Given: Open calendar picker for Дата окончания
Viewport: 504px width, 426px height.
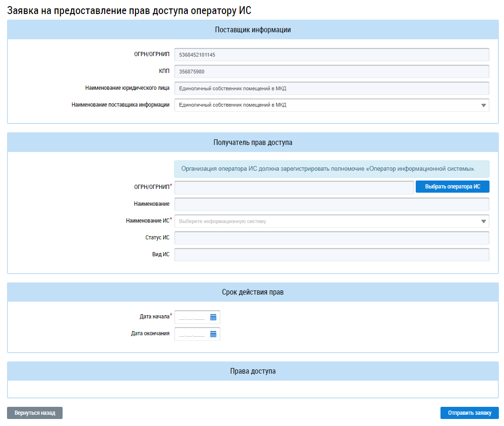Looking at the screenshot, I should pyautogui.click(x=213, y=334).
